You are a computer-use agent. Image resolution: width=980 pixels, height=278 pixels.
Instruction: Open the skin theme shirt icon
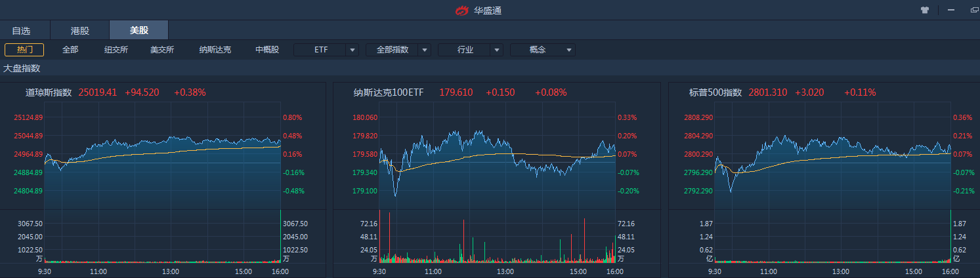925,10
